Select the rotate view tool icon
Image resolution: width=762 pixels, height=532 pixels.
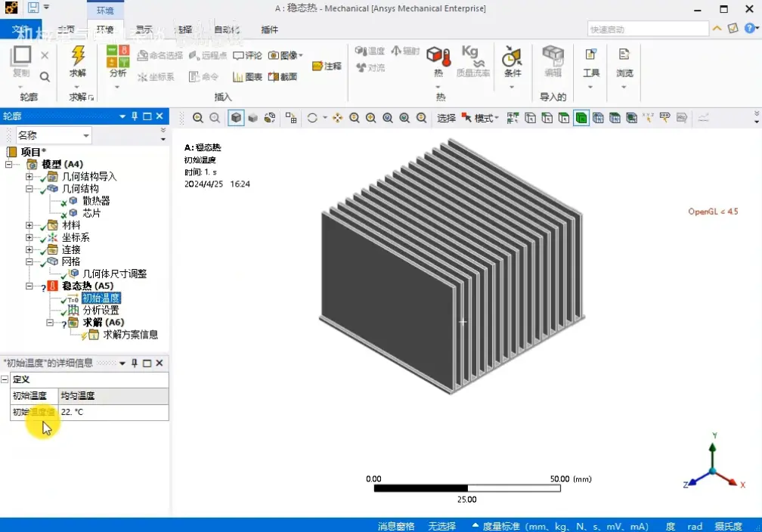coord(312,118)
